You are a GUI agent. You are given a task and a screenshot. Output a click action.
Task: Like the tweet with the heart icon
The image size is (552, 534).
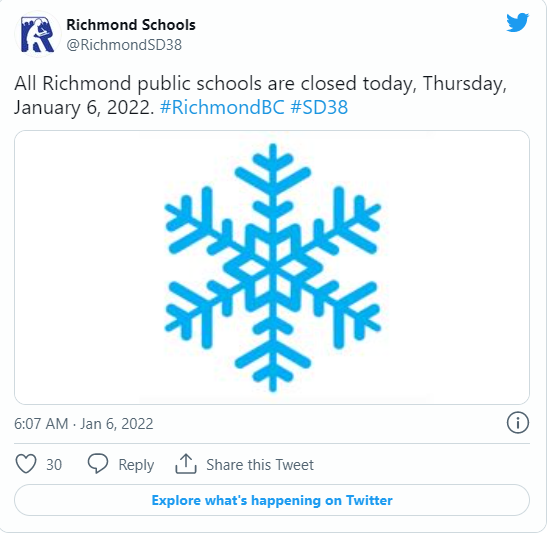coord(26,464)
